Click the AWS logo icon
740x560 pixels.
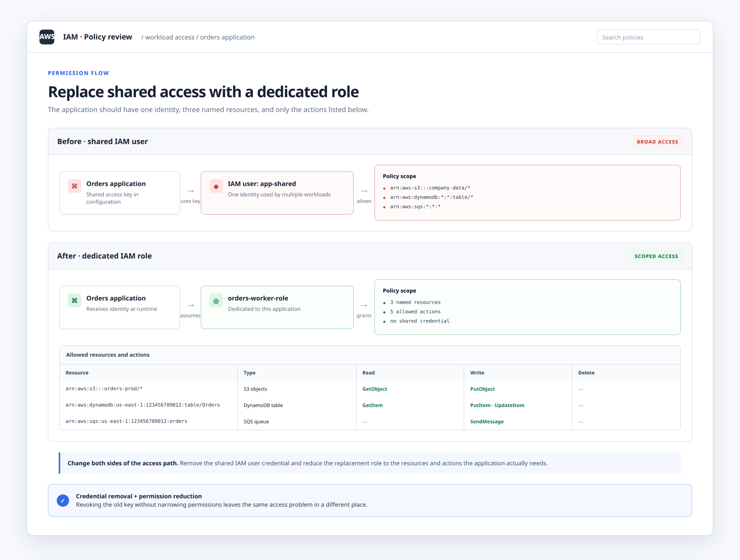pos(47,37)
